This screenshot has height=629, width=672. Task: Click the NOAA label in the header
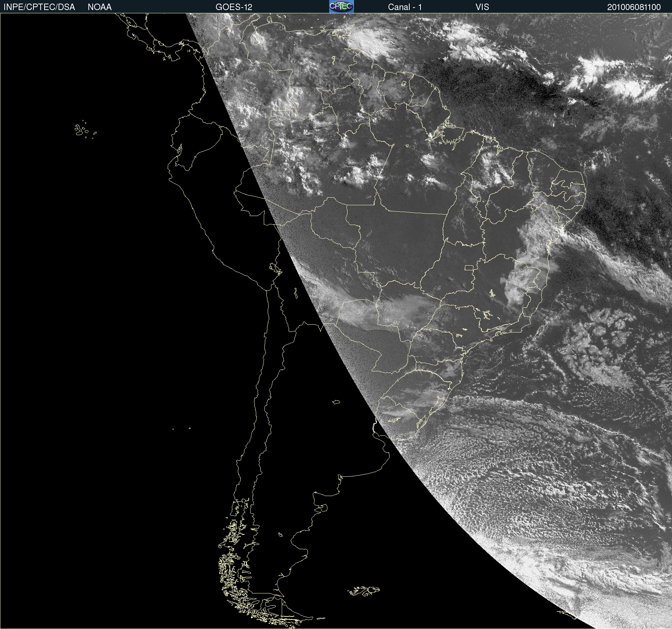click(100, 7)
